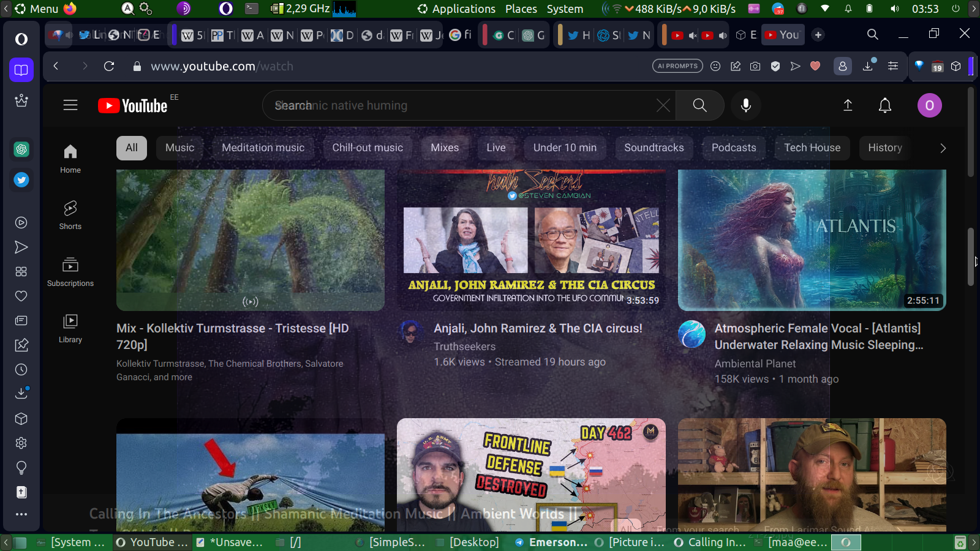The width and height of the screenshot is (980, 551).
Task: Reload the YouTube page
Action: click(x=109, y=66)
